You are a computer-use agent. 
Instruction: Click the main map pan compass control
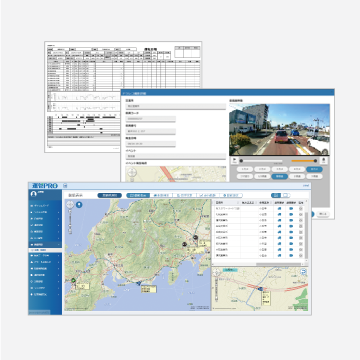[x=70, y=205]
